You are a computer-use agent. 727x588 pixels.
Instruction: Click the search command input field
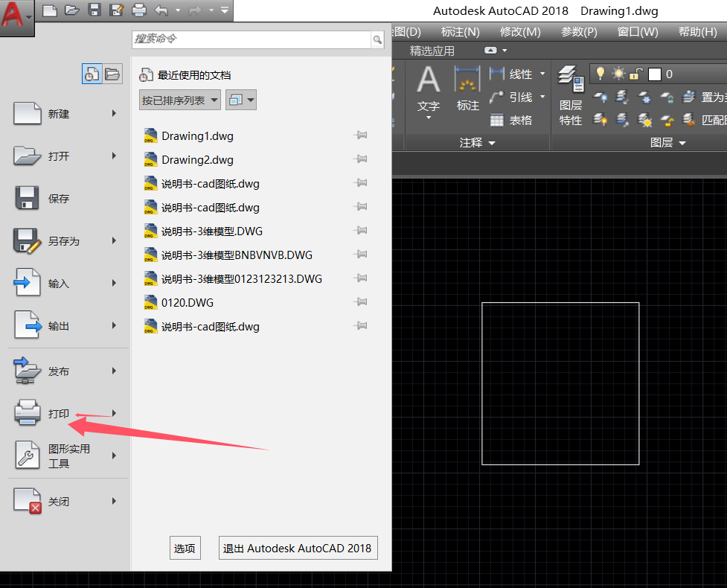click(252, 39)
